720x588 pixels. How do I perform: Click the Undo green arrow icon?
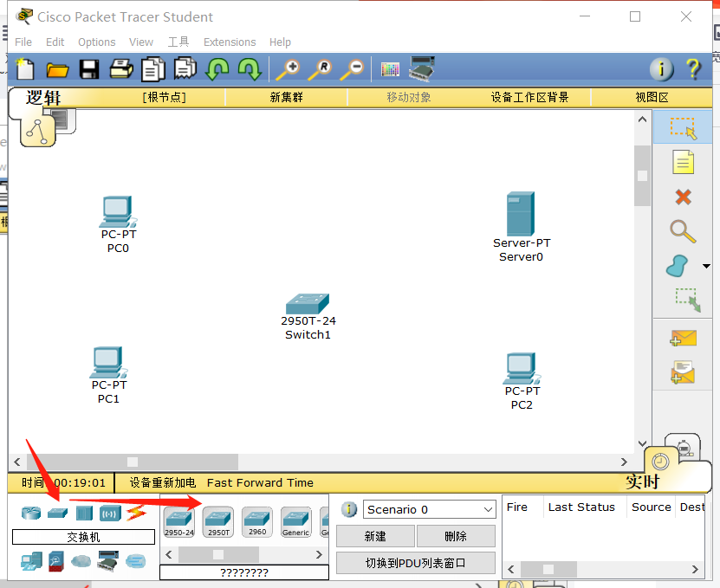[x=217, y=69]
